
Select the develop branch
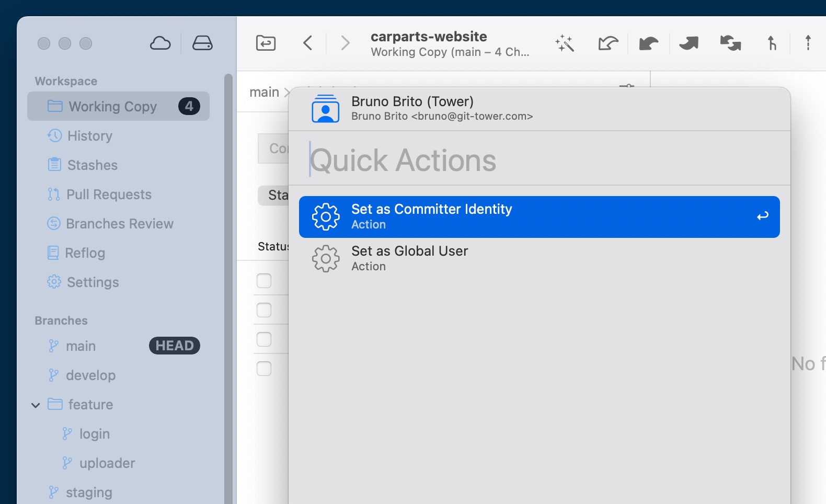90,375
